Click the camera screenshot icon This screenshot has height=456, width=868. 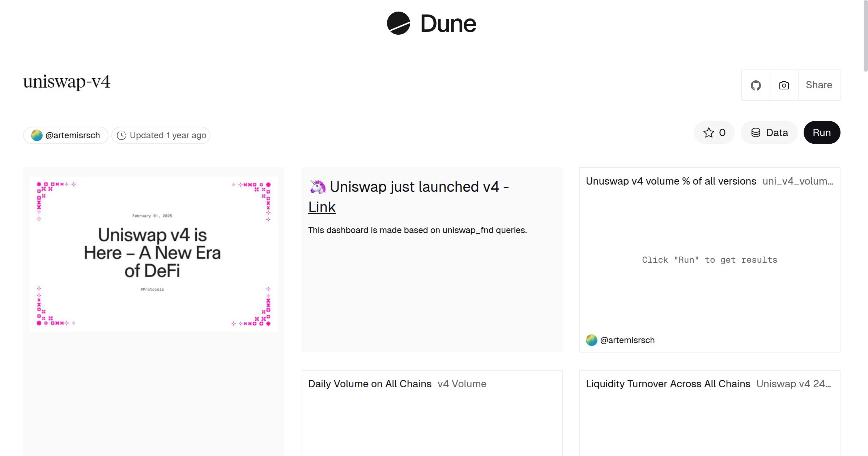[784, 85]
